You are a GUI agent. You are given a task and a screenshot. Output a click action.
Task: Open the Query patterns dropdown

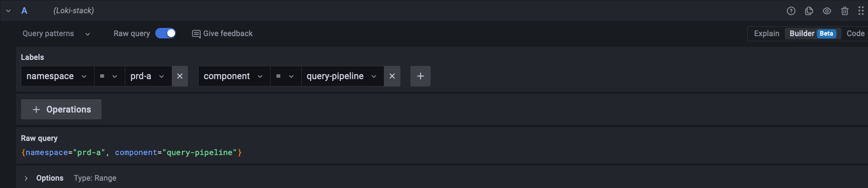[56, 33]
